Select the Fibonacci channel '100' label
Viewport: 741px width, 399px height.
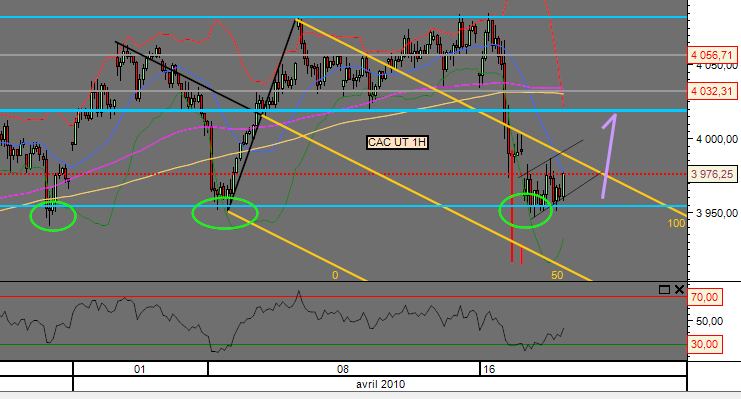[676, 223]
